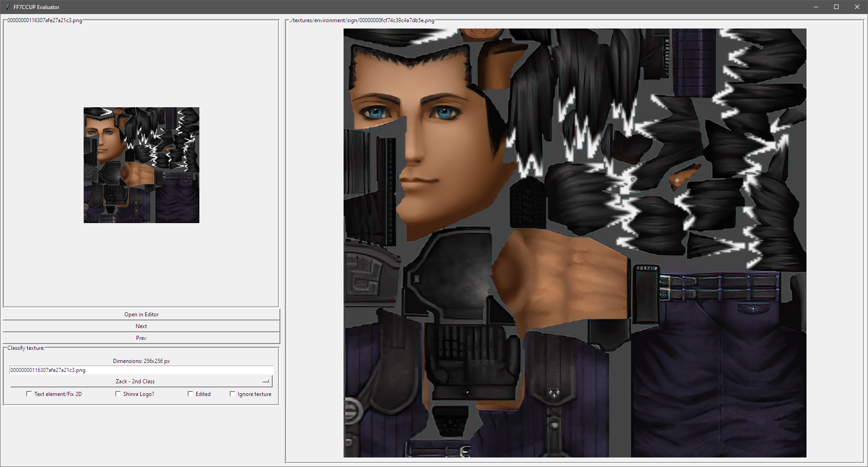This screenshot has width=868, height=467.
Task: Tick the Shinra Logo? checkbox
Action: pyautogui.click(x=118, y=394)
